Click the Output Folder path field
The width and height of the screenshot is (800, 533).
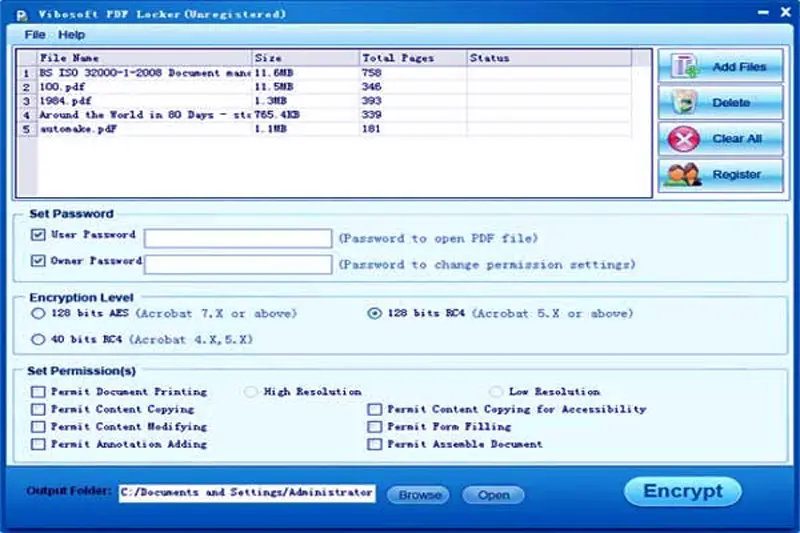pos(247,493)
